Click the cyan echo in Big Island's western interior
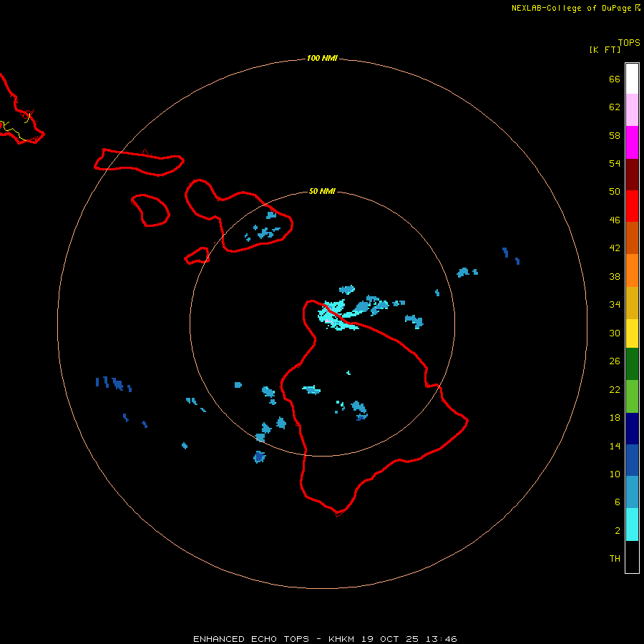 311,389
